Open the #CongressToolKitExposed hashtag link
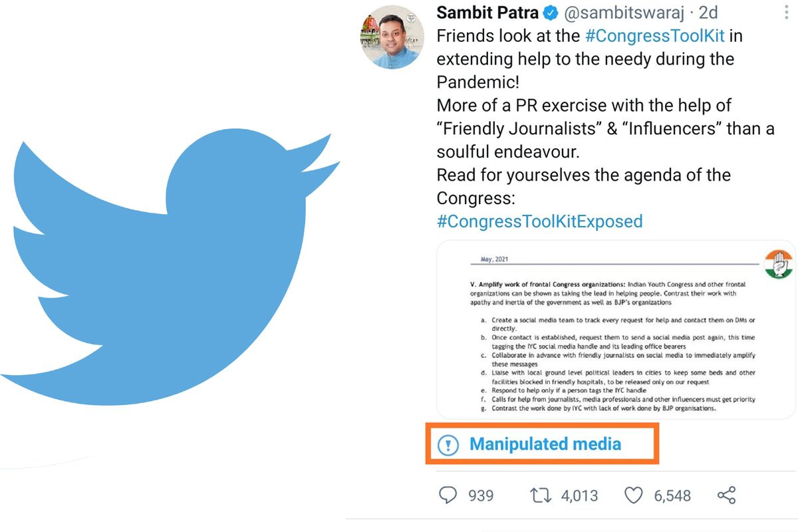 tap(539, 221)
